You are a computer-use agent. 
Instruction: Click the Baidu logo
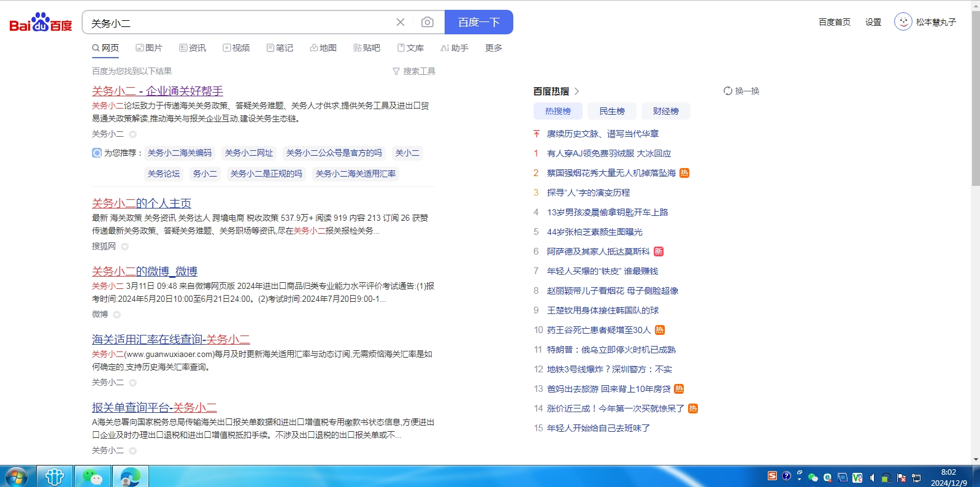pos(40,23)
